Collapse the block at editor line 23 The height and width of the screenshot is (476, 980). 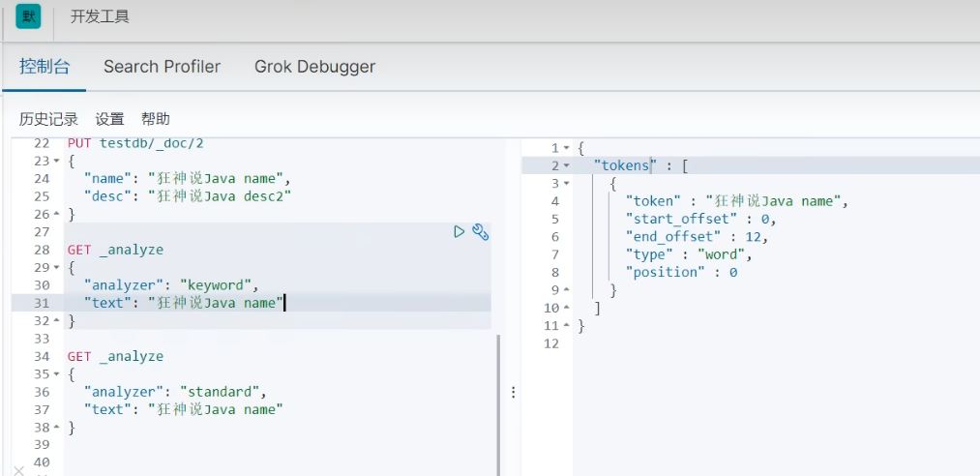(x=56, y=162)
